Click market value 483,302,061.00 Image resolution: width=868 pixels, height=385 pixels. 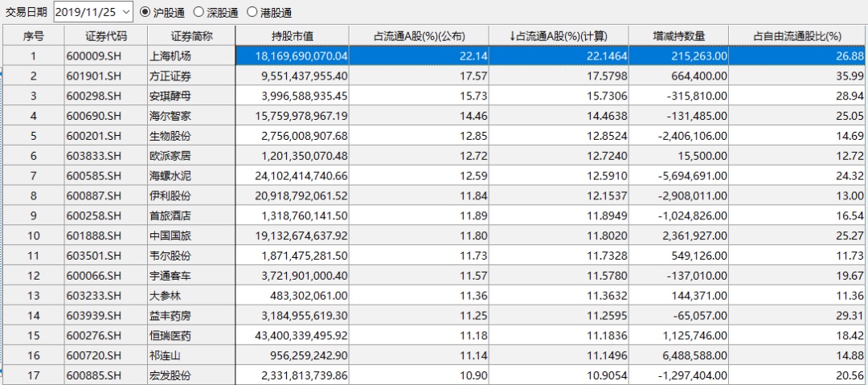point(293,295)
